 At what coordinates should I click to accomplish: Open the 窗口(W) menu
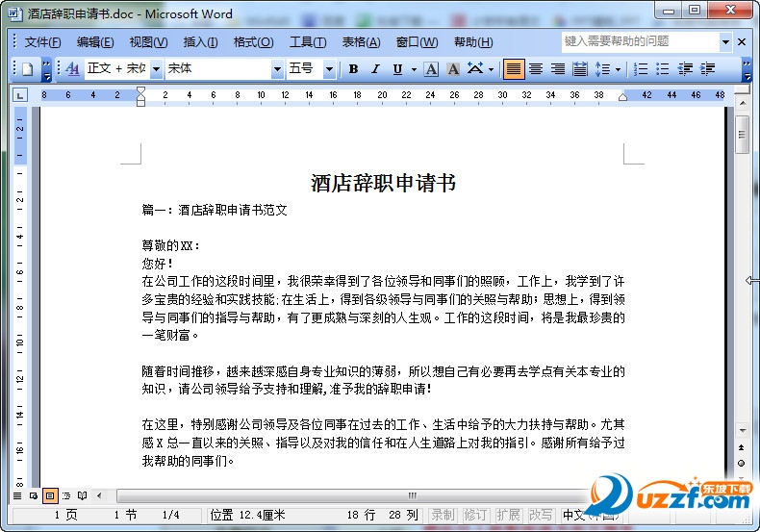(417, 42)
